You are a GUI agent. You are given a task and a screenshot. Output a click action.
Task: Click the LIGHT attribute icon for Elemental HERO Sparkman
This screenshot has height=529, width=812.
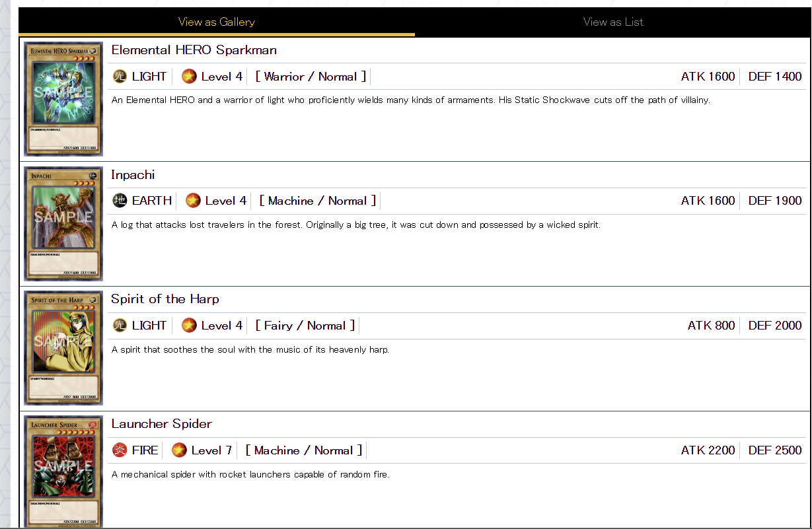(x=120, y=77)
